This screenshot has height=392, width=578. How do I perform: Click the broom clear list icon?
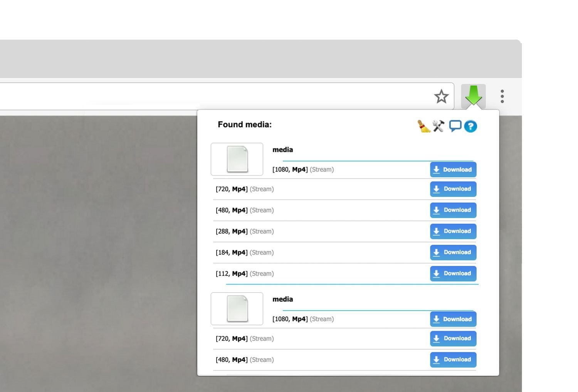click(424, 126)
